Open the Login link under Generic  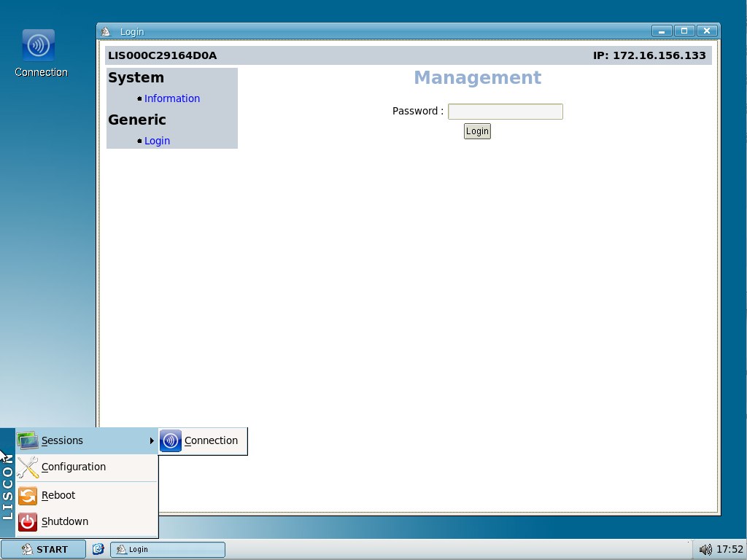click(x=157, y=140)
